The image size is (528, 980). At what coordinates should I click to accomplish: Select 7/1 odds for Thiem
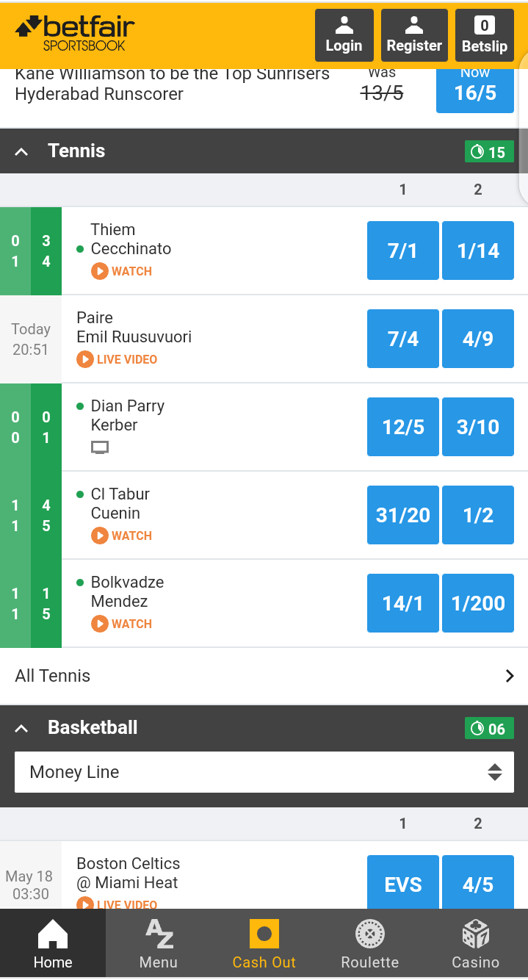pos(403,251)
